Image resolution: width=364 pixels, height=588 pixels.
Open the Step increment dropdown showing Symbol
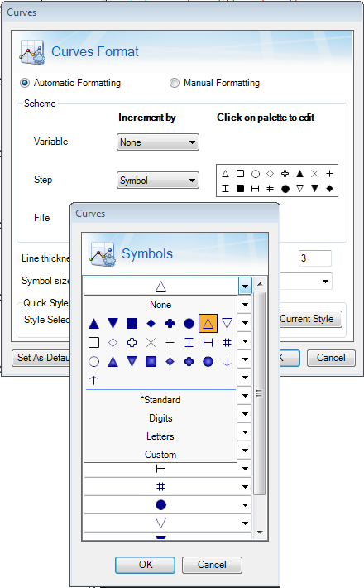coord(158,181)
